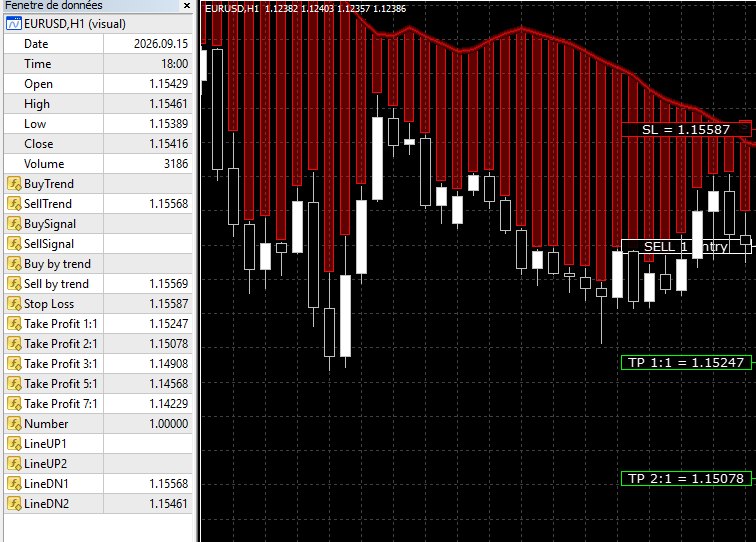Click the BuyTrend indicator icon

click(x=14, y=184)
